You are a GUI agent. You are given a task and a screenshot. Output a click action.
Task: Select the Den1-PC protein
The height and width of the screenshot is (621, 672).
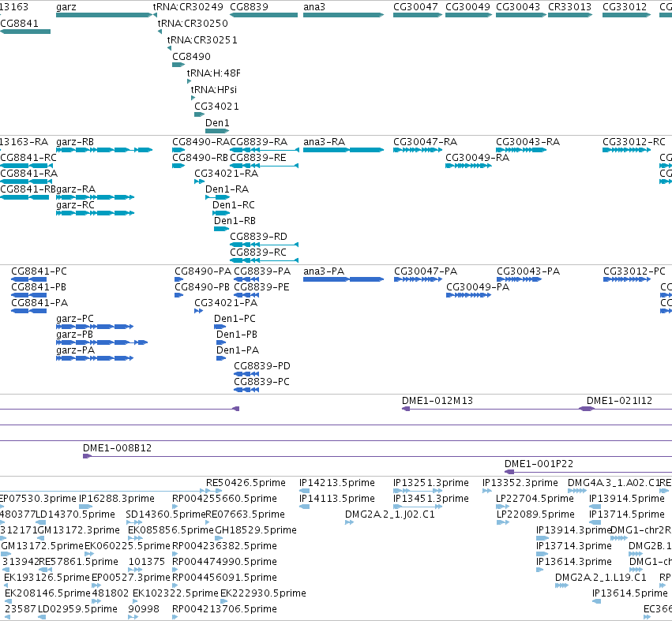coord(220,327)
